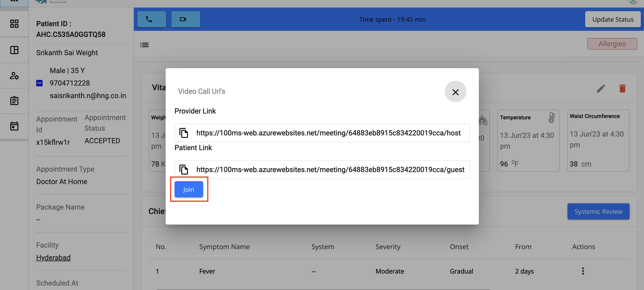644x290 pixels.
Task: Open the calendar sidebar icon
Action: [14, 126]
